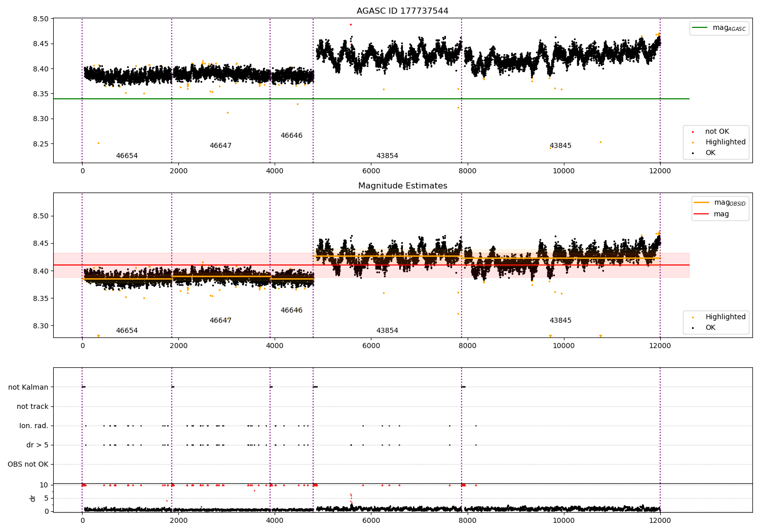Click obsid label 43854 in middle plot
760x532 pixels.
tap(387, 331)
